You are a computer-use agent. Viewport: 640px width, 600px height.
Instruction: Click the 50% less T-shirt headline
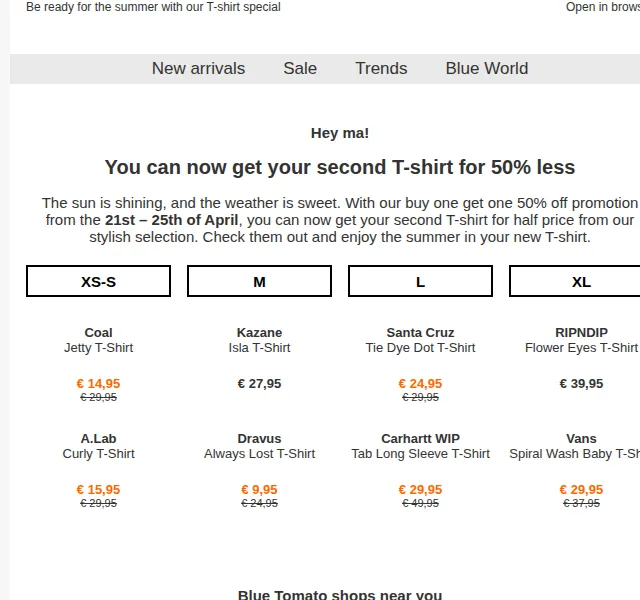point(340,167)
